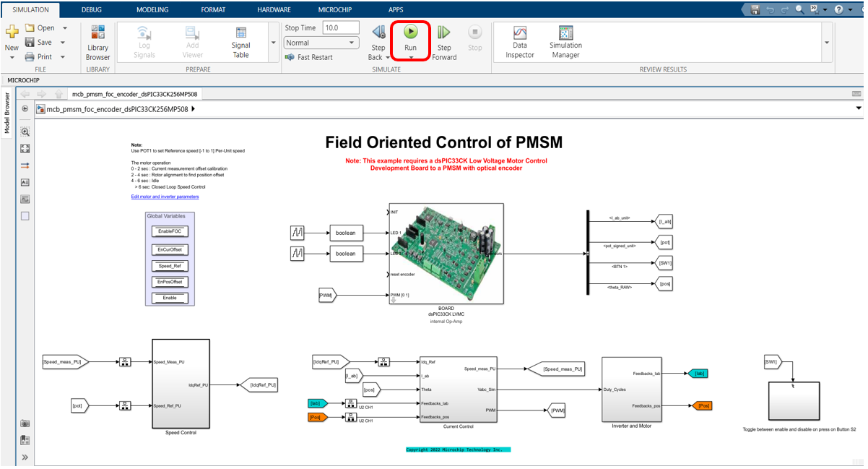Select the mcb_pmsm_foc_encoder model tab

[135, 94]
